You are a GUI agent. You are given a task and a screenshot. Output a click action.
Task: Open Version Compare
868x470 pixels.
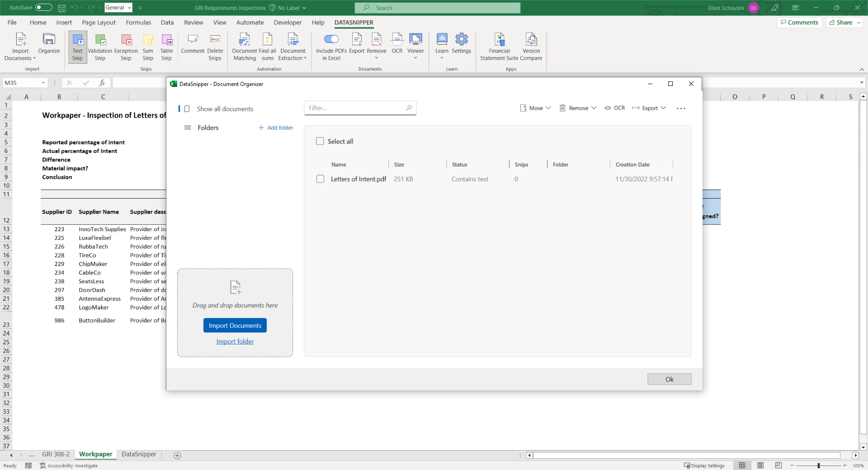(x=531, y=47)
